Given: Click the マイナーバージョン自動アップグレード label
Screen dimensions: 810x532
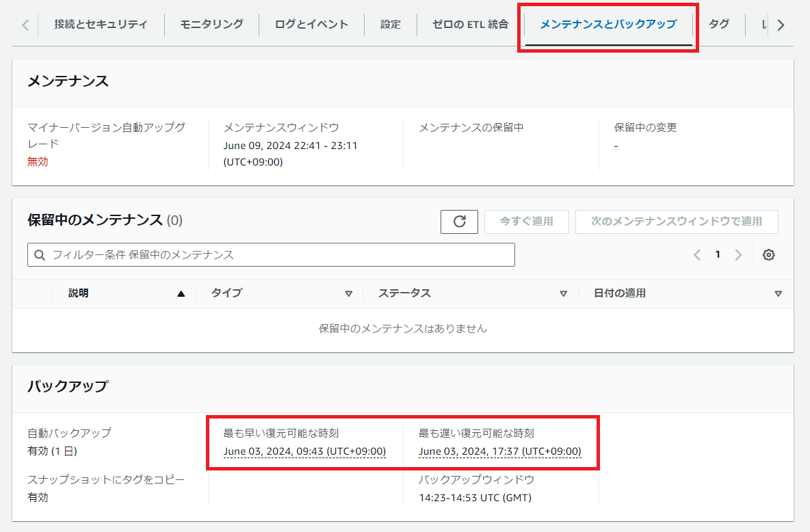Looking at the screenshot, I should point(107,135).
